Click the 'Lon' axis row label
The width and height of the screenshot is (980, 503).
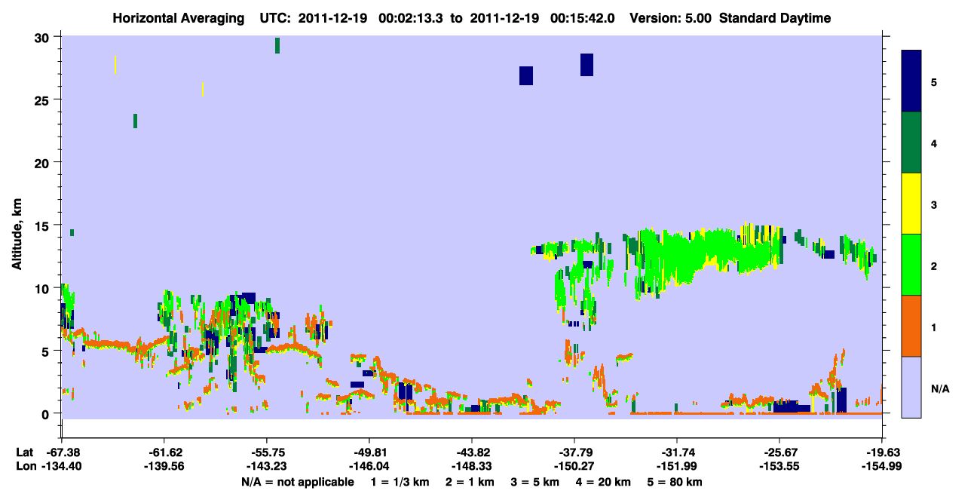pyautogui.click(x=25, y=466)
